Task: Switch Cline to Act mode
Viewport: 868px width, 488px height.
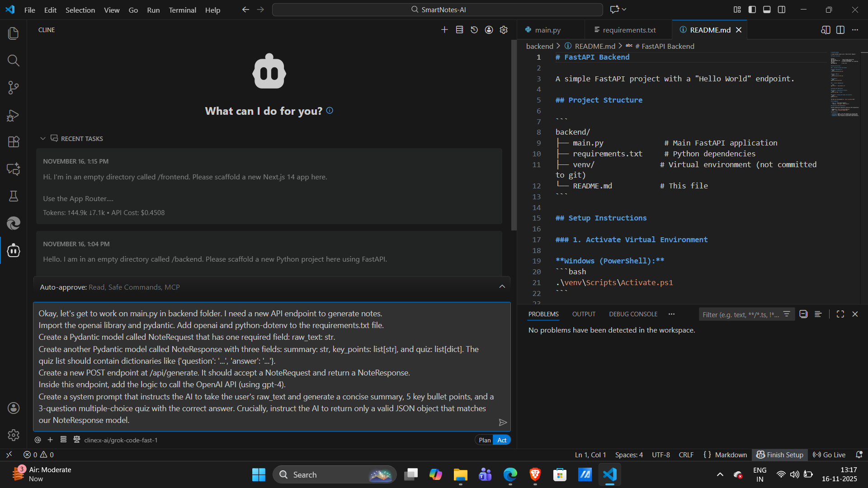Action: coord(502,440)
